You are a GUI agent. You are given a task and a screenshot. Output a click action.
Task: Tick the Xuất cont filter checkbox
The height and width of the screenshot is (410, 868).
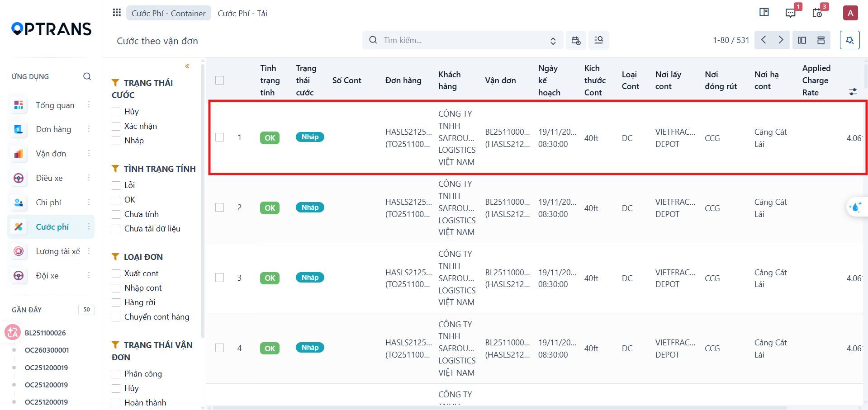[x=116, y=273]
